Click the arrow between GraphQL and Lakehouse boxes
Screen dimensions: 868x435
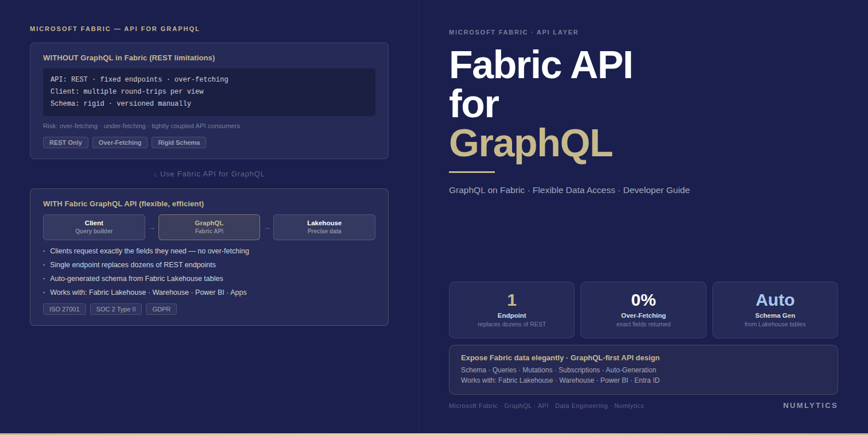266,228
